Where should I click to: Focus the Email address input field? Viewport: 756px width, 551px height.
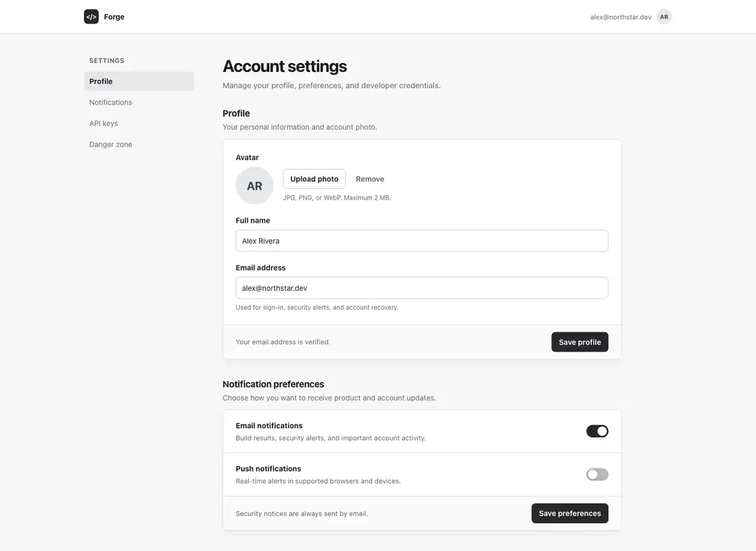pos(422,288)
